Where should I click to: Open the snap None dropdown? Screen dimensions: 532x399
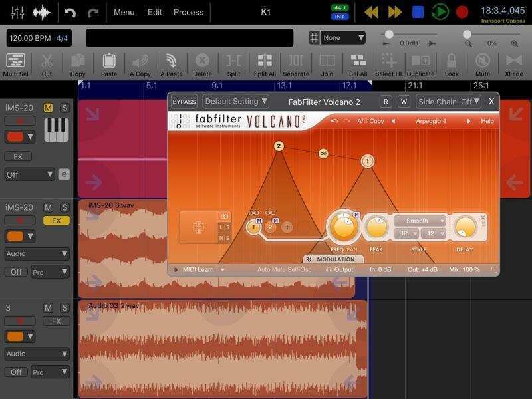coord(342,37)
